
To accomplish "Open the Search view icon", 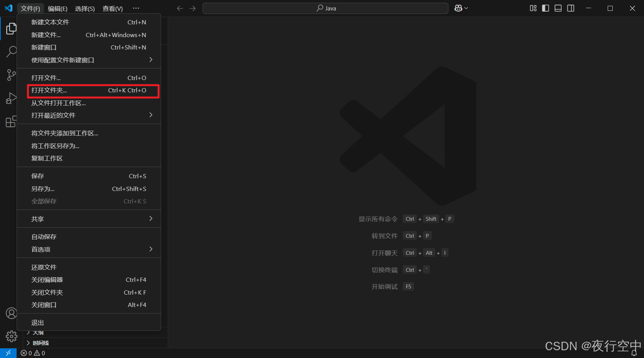I will [x=11, y=51].
